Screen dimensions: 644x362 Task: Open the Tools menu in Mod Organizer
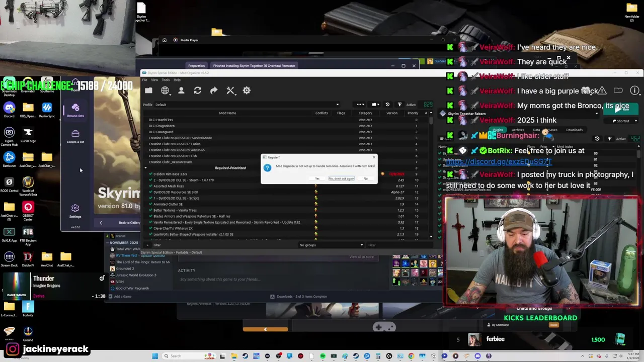coord(166,80)
